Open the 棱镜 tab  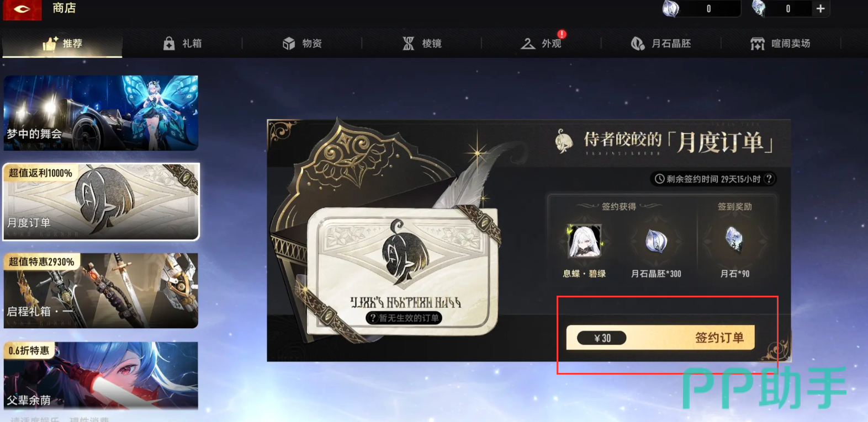(x=422, y=43)
